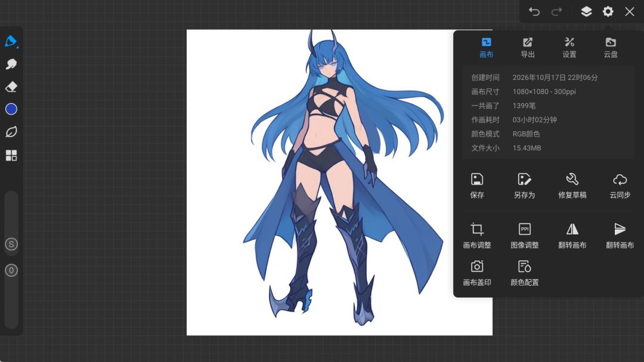The image size is (644, 362).
Task: Flip canvas with the upright triangles 翻转画布 icon
Action: click(572, 236)
